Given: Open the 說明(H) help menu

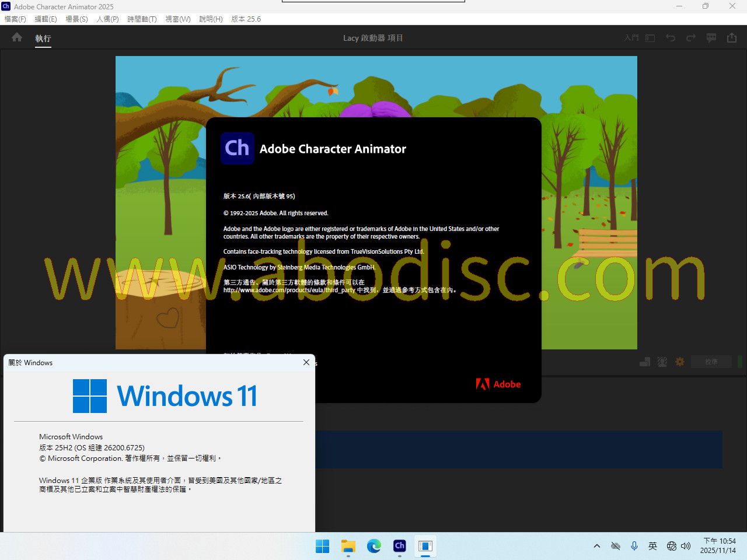Looking at the screenshot, I should pos(211,19).
